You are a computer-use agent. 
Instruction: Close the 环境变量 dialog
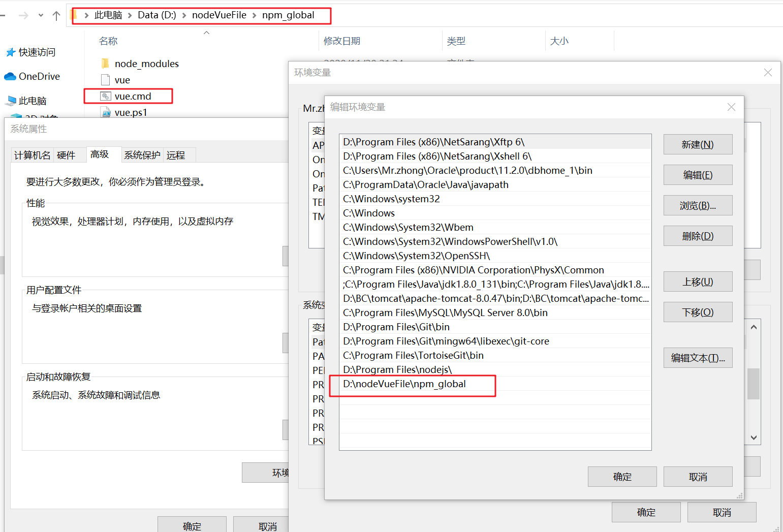tap(768, 73)
